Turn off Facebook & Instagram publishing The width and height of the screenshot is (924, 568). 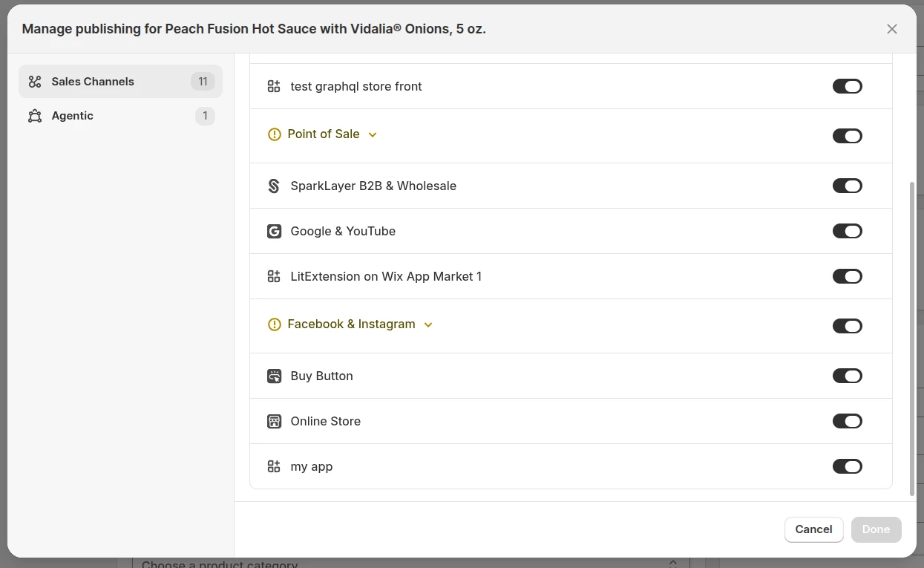click(847, 326)
